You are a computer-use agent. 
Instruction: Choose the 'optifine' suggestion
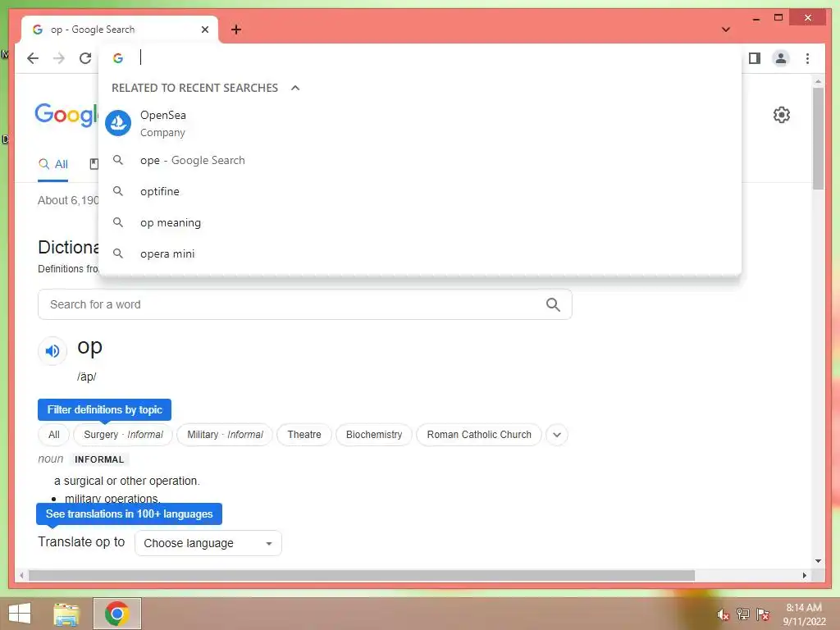pos(421,191)
